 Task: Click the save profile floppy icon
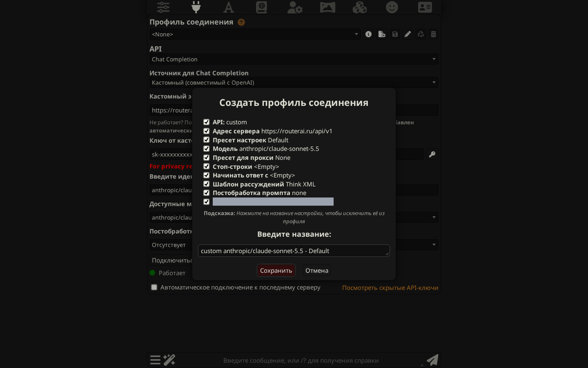click(395, 34)
